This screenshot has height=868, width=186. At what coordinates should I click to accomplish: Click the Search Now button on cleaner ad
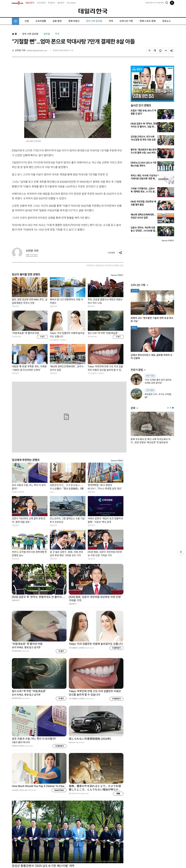(59, 790)
